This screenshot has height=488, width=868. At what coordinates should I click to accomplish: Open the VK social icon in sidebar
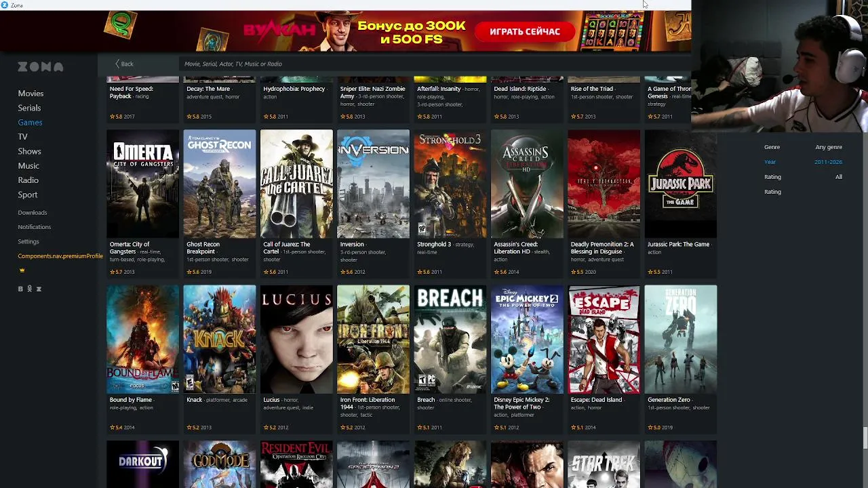point(20,289)
